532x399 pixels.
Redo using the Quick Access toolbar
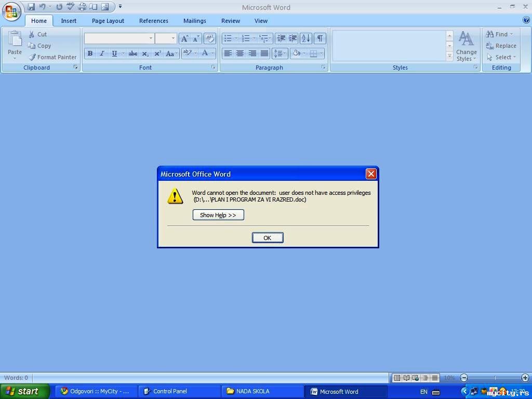coord(59,7)
